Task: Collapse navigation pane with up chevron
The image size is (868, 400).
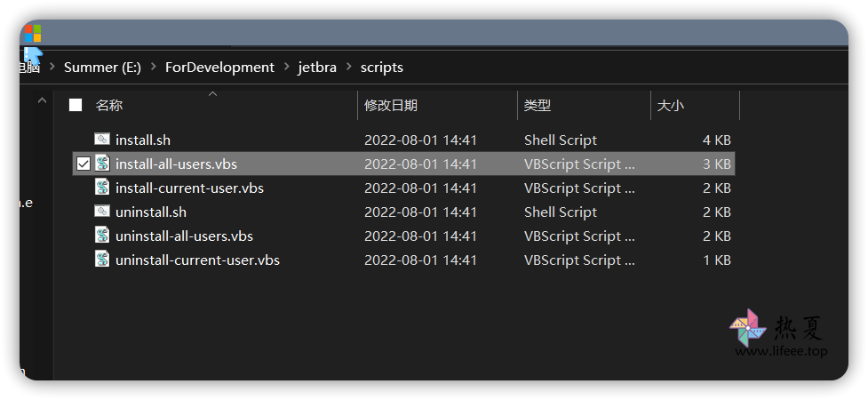Action: [x=42, y=100]
